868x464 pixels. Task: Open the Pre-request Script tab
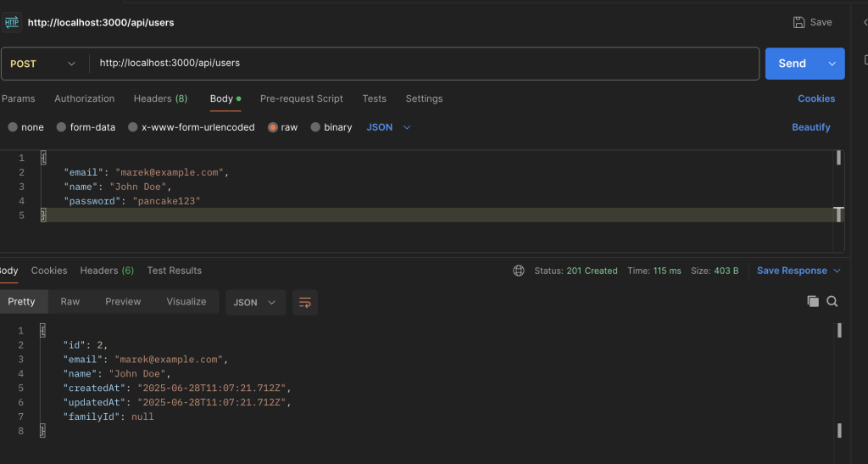tap(301, 98)
